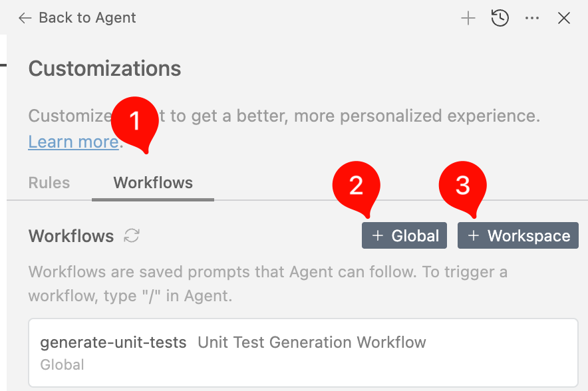Open the generate-unit-tests workflow entry
This screenshot has width=588, height=391.
pos(113,342)
